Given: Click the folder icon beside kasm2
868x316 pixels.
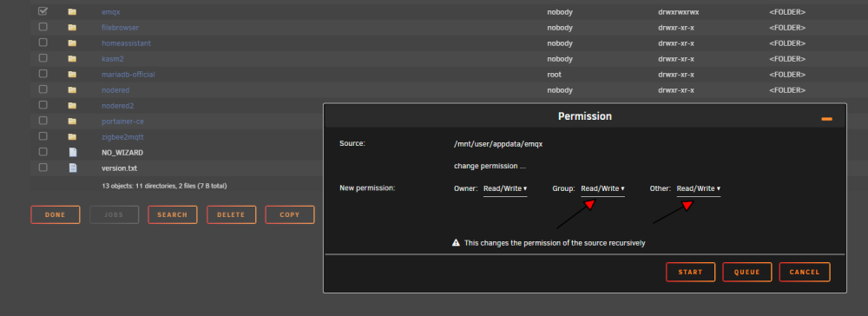Looking at the screenshot, I should click(72, 58).
